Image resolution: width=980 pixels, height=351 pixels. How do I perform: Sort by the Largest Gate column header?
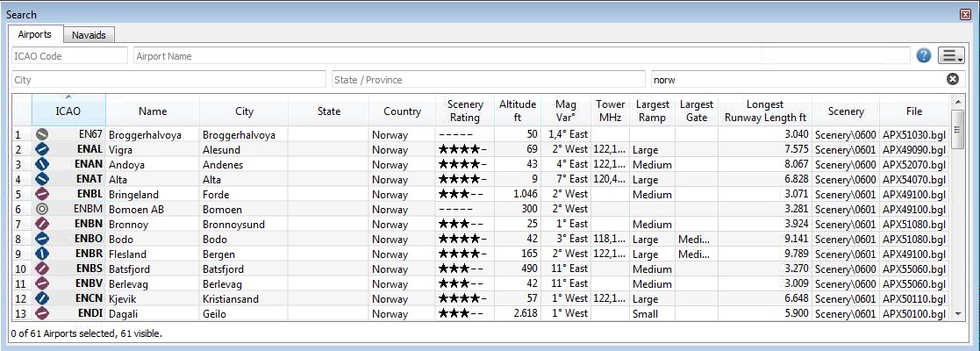tap(697, 111)
